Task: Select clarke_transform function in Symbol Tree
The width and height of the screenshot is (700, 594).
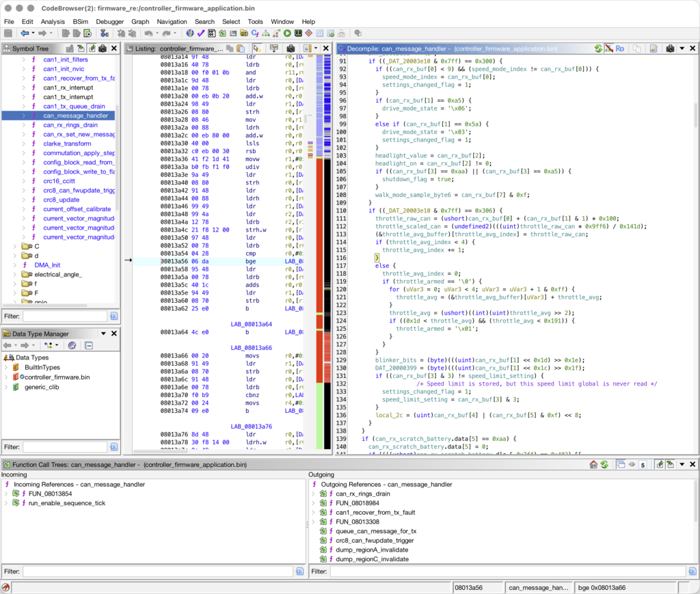Action: [x=67, y=144]
